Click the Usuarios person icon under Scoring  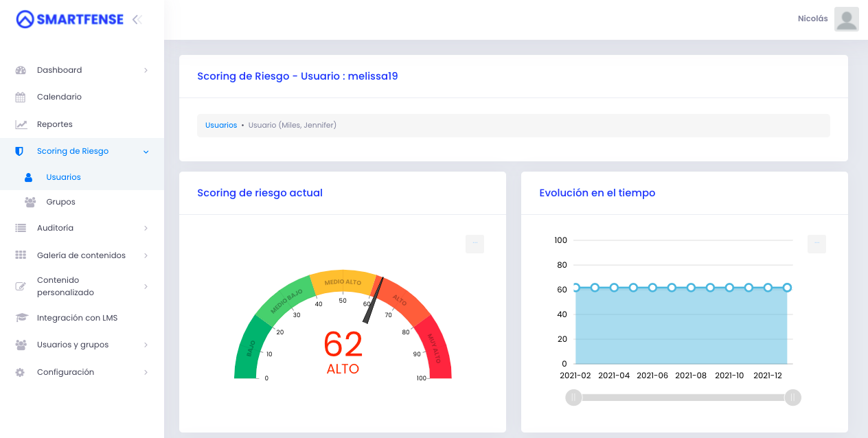click(x=27, y=176)
